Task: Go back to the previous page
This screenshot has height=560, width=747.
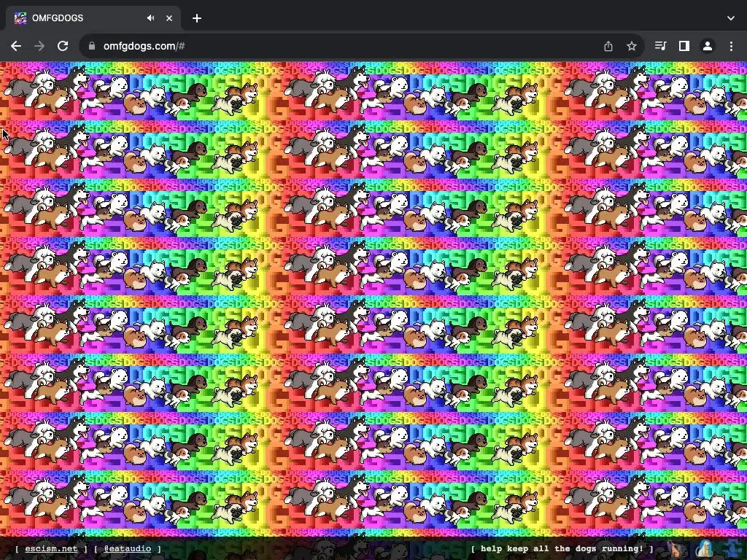Action: [16, 46]
